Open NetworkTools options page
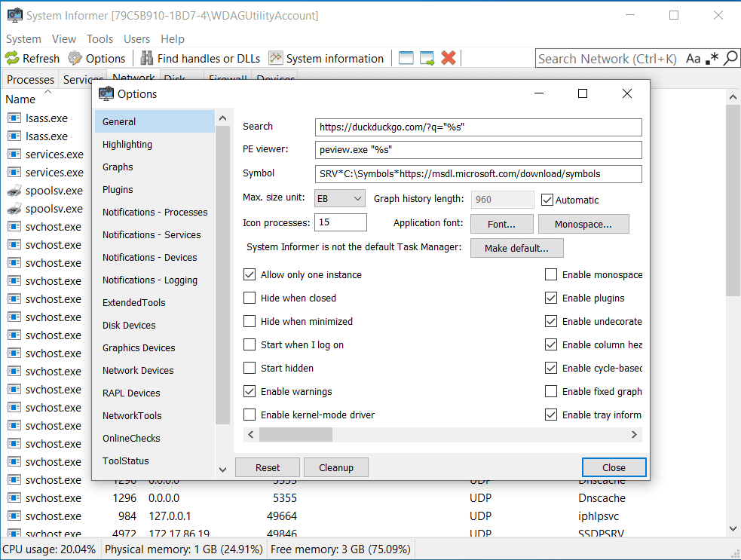 pyautogui.click(x=155, y=415)
